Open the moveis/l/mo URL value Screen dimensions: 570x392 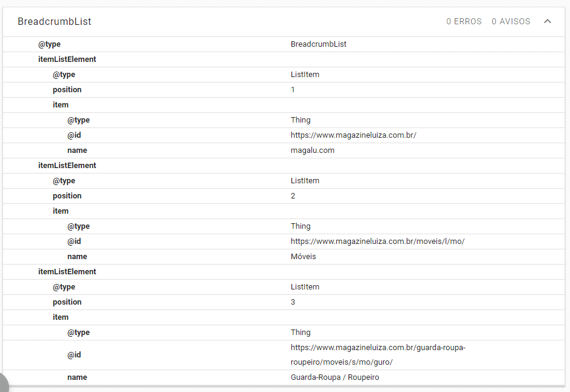(378, 242)
